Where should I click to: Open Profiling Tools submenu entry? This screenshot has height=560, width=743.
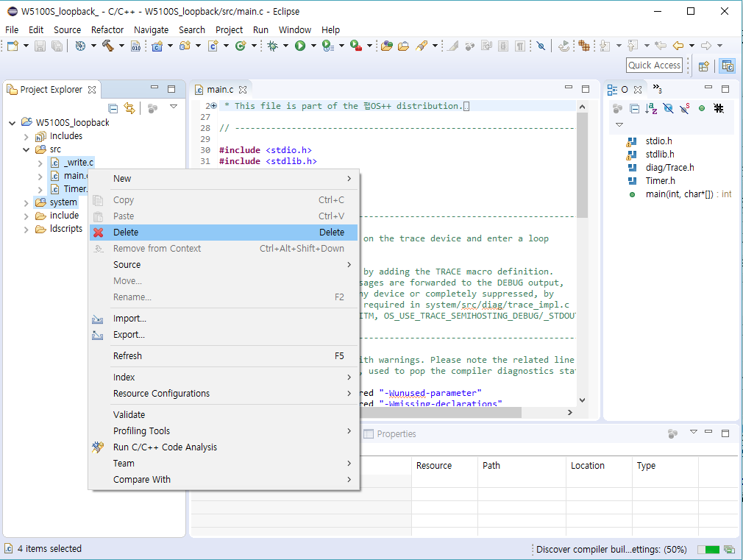click(x=224, y=431)
